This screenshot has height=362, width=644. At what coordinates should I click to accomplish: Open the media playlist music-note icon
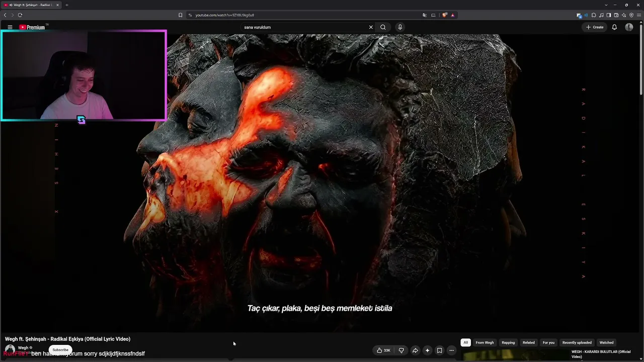tap(601, 15)
